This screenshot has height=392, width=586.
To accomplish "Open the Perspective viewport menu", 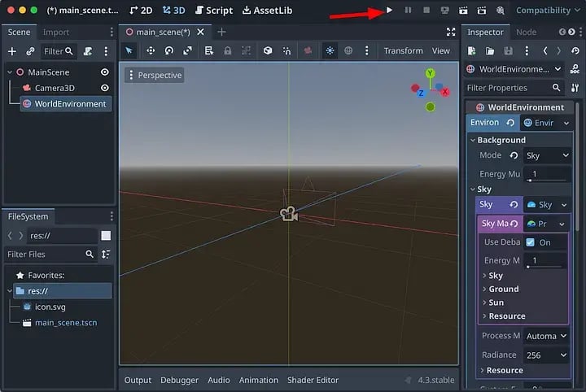I will point(155,75).
